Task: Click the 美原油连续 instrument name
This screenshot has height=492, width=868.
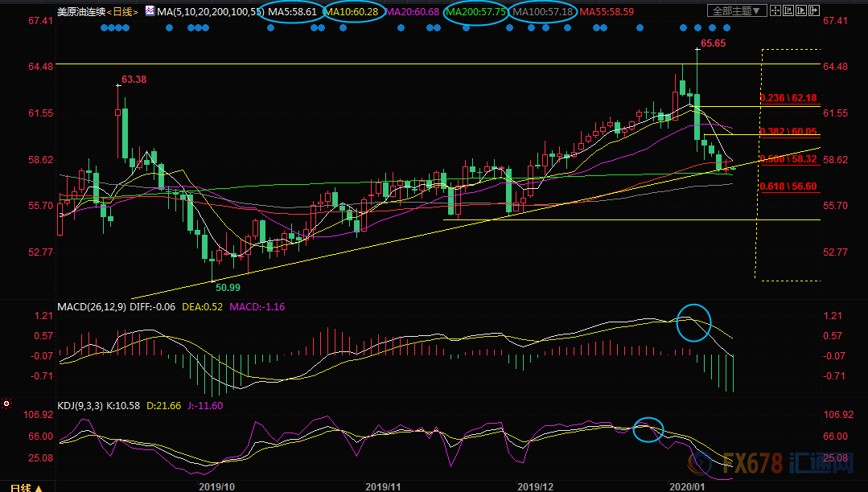Action: 81,13
